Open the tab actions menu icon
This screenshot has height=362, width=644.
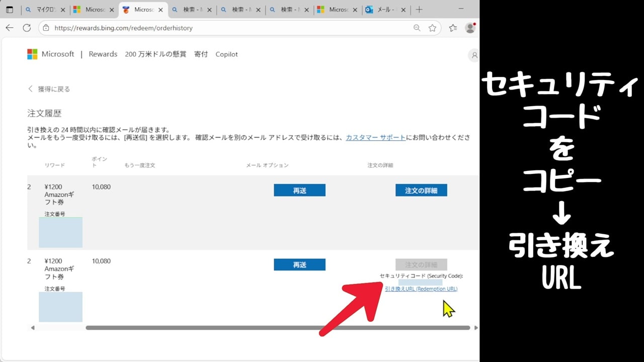9,10
